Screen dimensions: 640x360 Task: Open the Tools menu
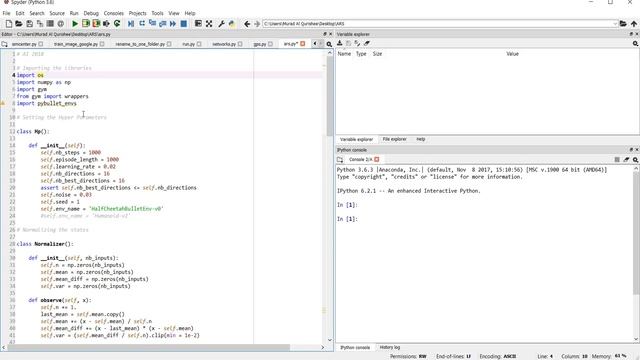point(157,13)
